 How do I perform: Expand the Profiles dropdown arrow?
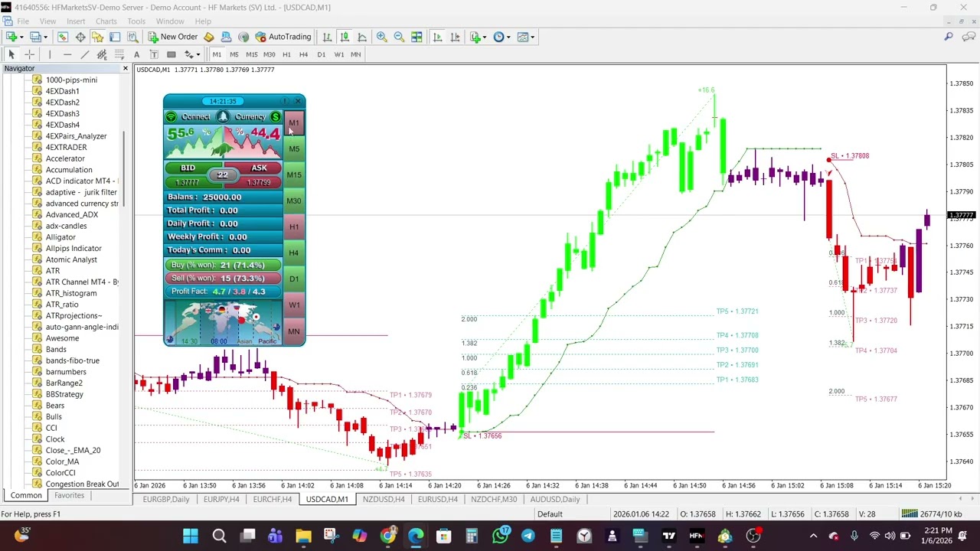point(45,37)
